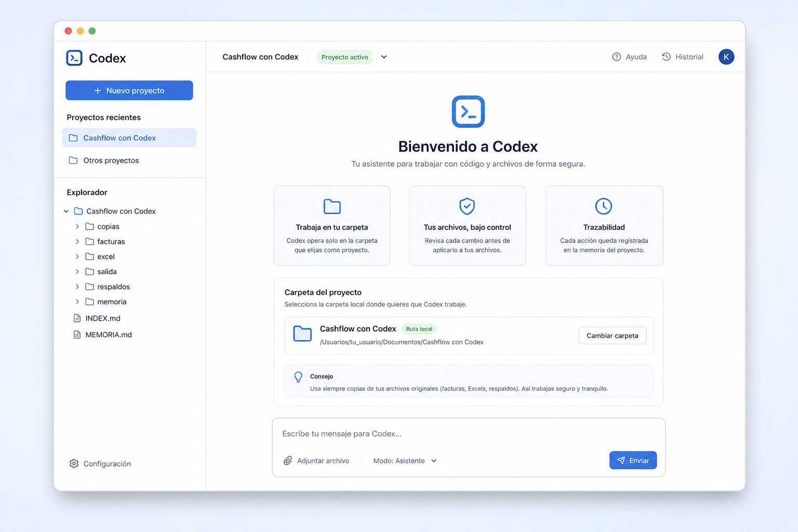Click the facturas folder icon
798x532 pixels.
pos(90,242)
